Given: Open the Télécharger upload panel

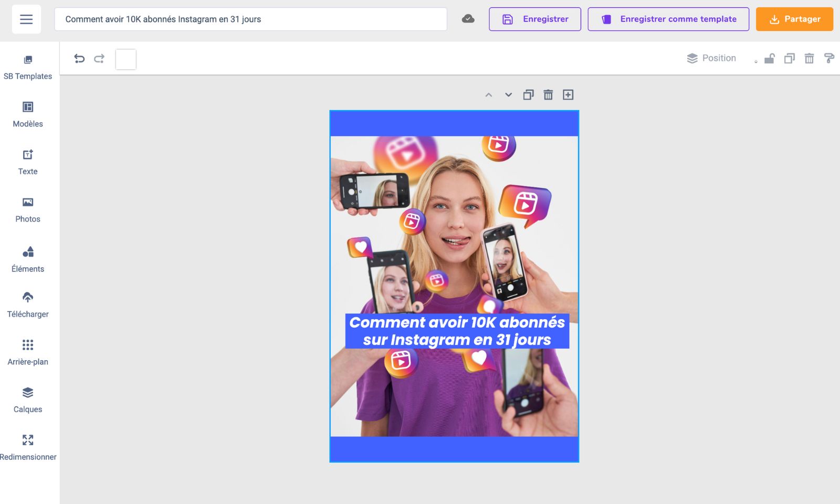Looking at the screenshot, I should 28,305.
